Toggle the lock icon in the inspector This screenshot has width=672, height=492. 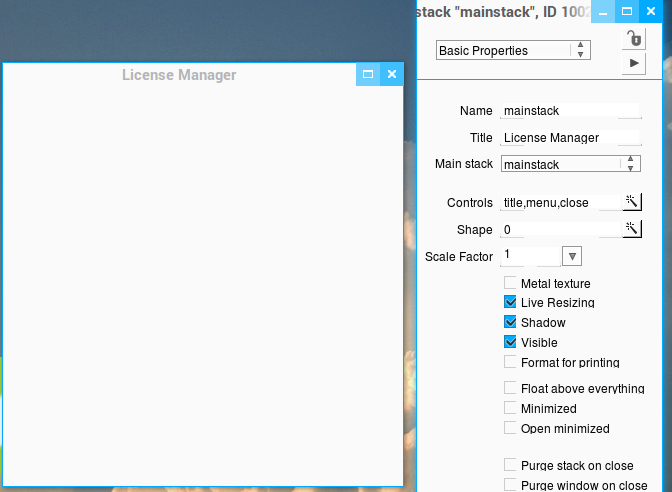634,39
